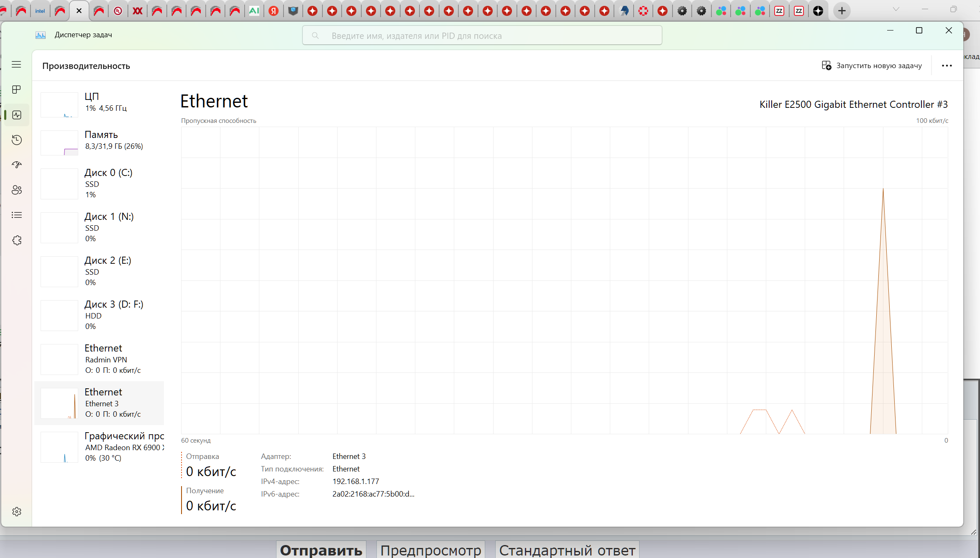The width and height of the screenshot is (980, 558).
Task: Open a new browser tab with plus
Action: point(842,11)
